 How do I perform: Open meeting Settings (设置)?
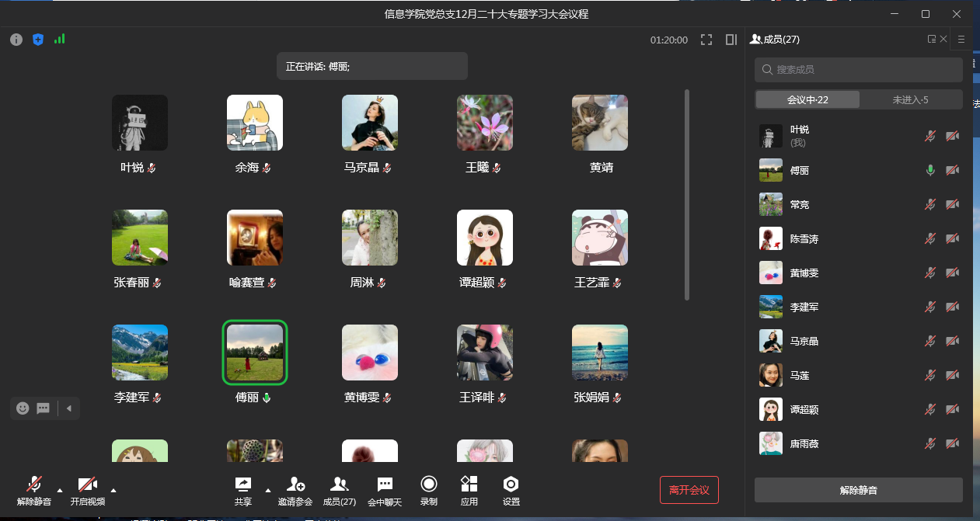tap(511, 490)
